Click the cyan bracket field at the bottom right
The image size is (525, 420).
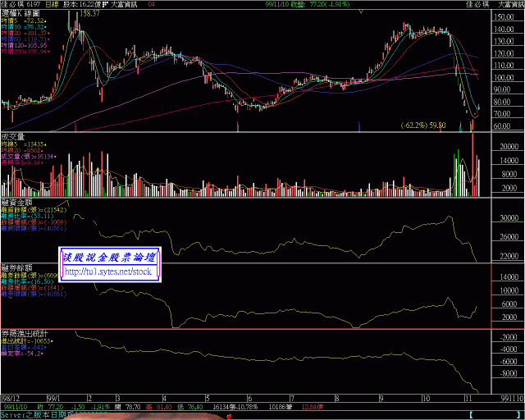click(x=495, y=415)
